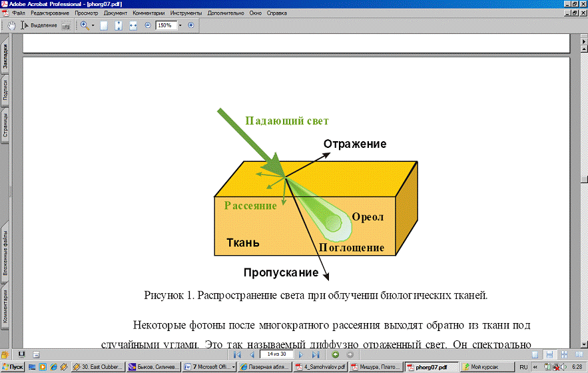Go back to the previous view
Image resolution: width=588 pixels, height=373 pixels.
click(x=336, y=354)
